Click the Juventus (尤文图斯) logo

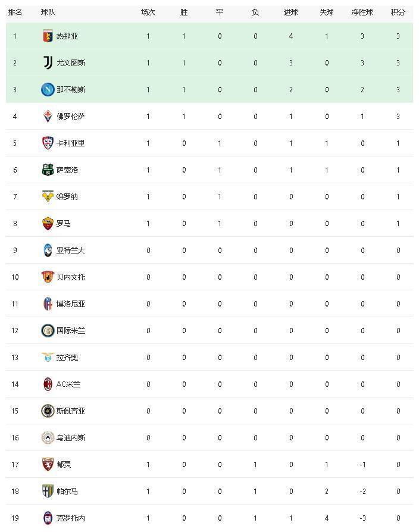pyautogui.click(x=48, y=62)
